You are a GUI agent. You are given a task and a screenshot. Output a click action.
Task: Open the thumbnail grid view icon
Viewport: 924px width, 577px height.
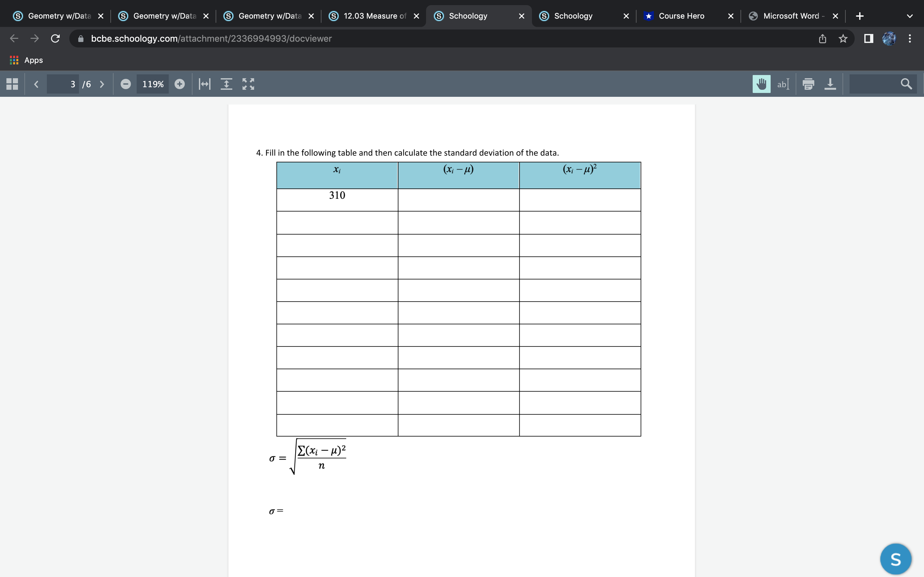12,84
